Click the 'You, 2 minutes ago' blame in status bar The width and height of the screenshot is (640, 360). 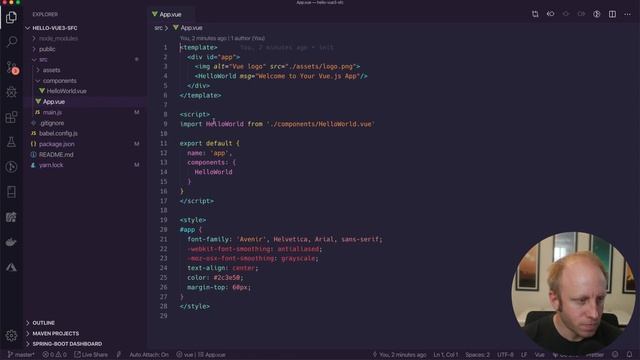coord(399,355)
